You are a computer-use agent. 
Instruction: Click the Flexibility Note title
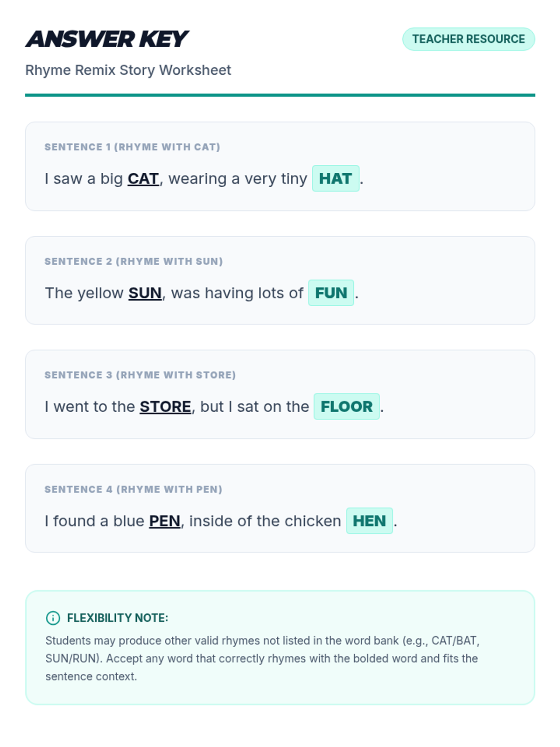(118, 618)
